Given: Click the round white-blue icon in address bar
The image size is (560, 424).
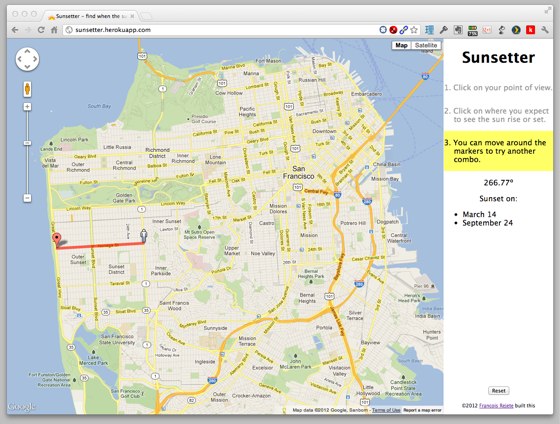Looking at the screenshot, I should point(383,30).
